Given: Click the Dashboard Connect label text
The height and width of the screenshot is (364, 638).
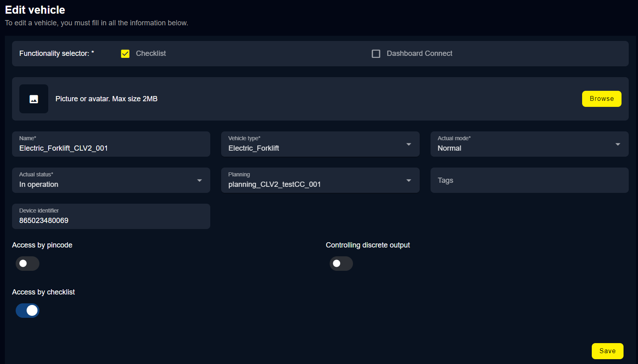Looking at the screenshot, I should point(419,53).
